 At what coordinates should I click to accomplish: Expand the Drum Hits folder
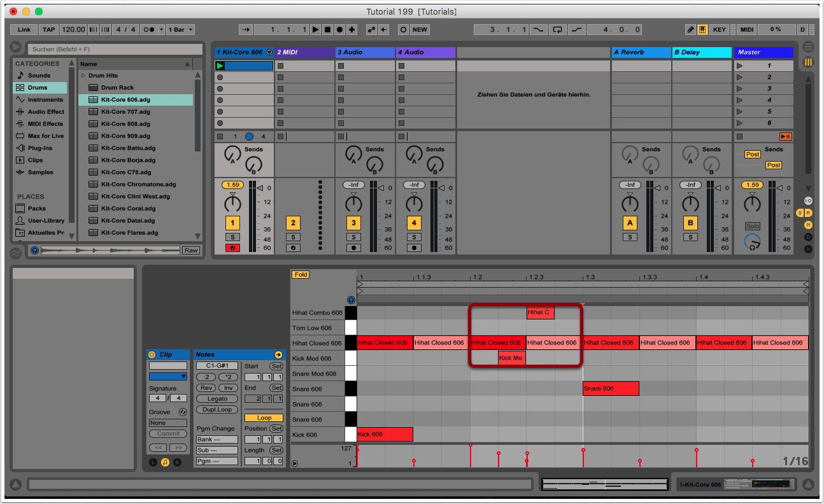(x=83, y=76)
